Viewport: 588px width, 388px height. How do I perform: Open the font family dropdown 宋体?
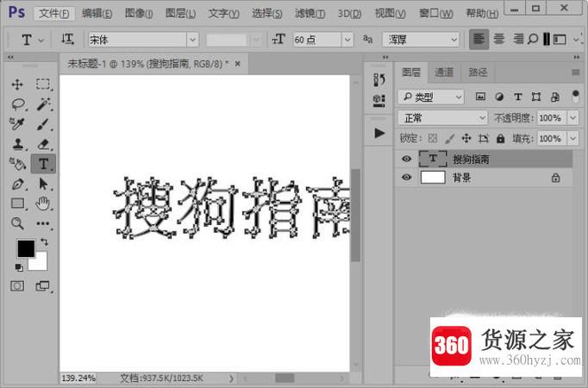tap(193, 40)
